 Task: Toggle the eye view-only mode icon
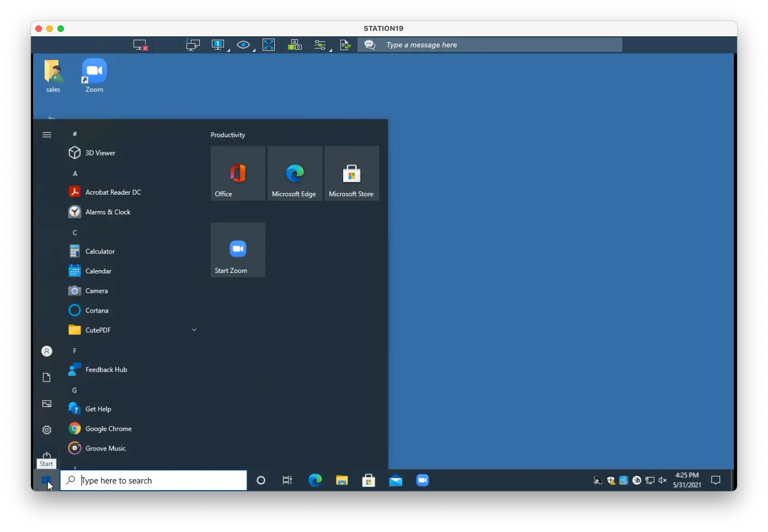(x=243, y=45)
